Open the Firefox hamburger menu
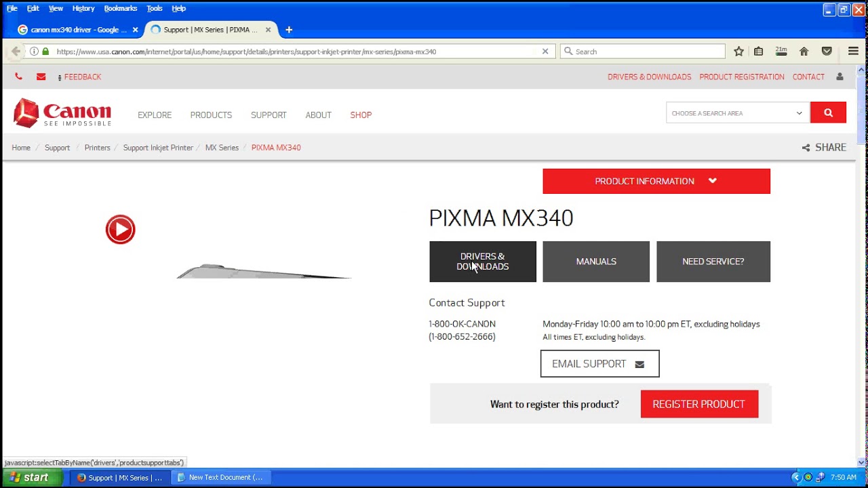Viewport: 868px width, 488px height. [x=854, y=52]
